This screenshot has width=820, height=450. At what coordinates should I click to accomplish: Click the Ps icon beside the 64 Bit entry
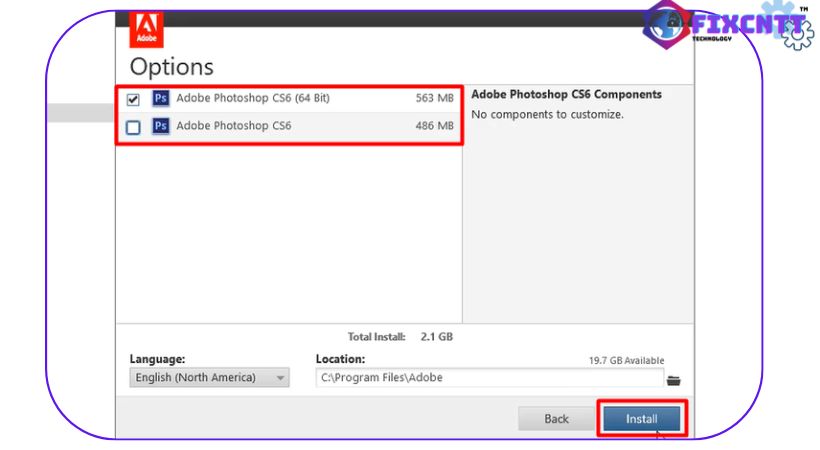[x=161, y=98]
